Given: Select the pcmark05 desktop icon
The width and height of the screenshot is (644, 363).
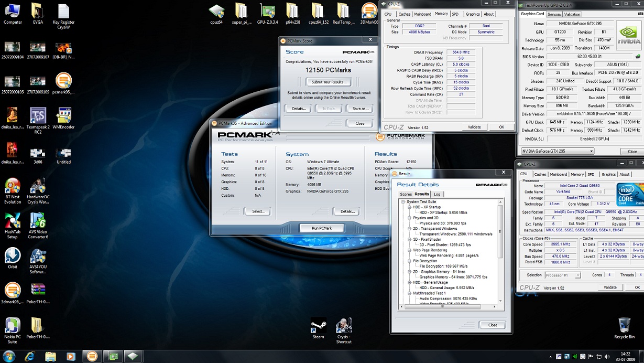Looking at the screenshot, I should point(63,84).
